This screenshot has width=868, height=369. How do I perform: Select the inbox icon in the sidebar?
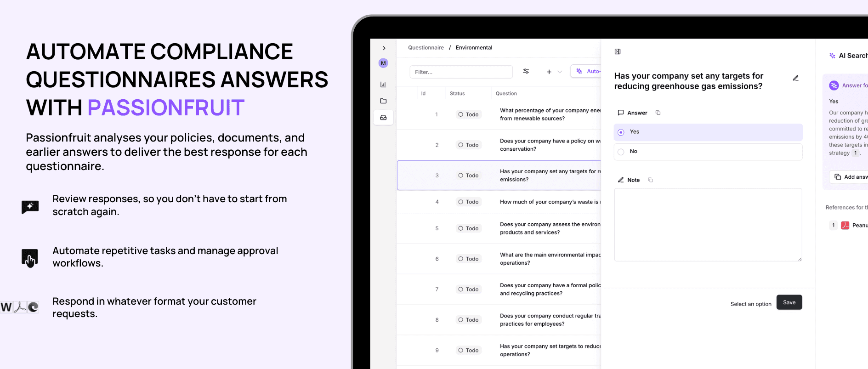[383, 118]
